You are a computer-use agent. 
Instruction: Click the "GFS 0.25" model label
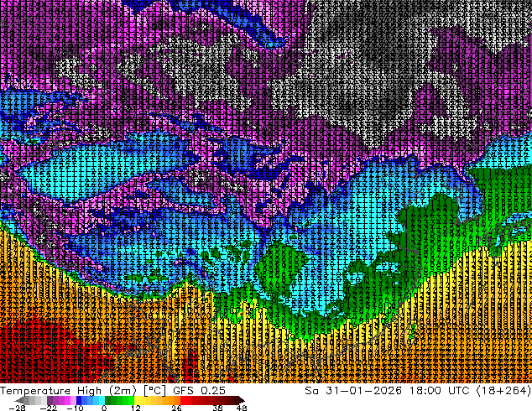click(x=199, y=390)
